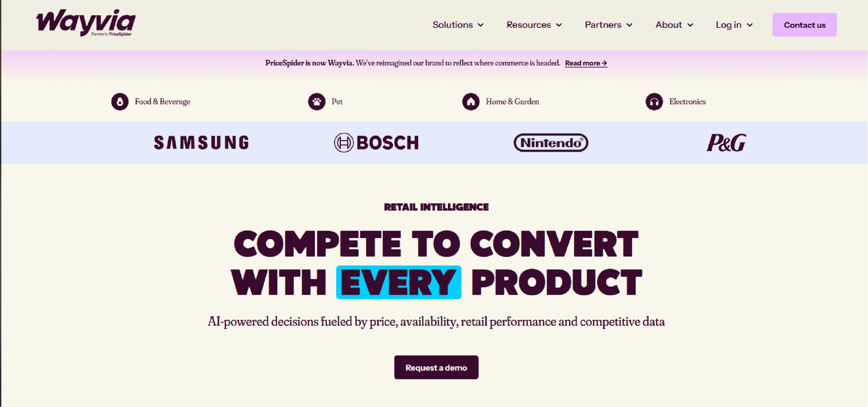Expand the Solutions dropdown chevron

480,25
